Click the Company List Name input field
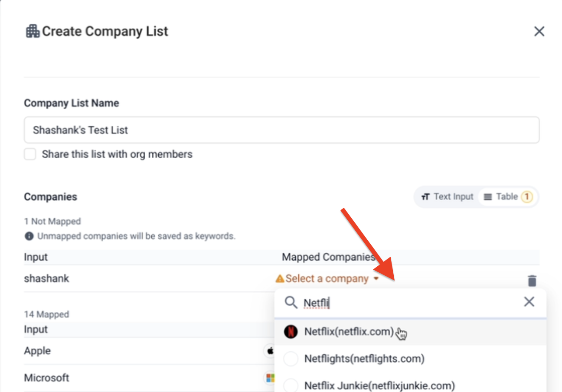The width and height of the screenshot is (562, 392). pos(281,130)
